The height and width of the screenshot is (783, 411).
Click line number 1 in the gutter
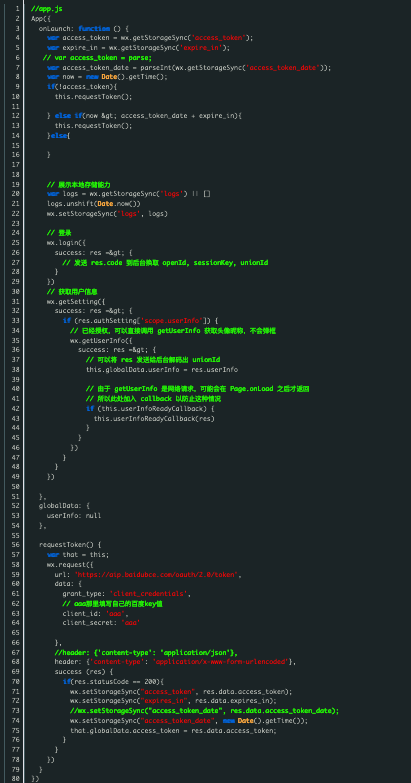pyautogui.click(x=17, y=9)
